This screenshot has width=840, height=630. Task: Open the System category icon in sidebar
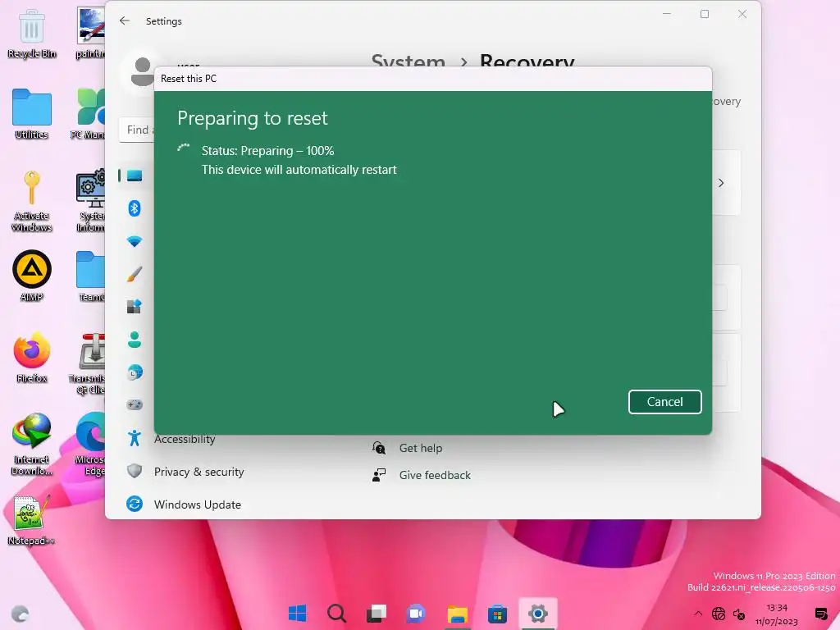[x=135, y=176]
